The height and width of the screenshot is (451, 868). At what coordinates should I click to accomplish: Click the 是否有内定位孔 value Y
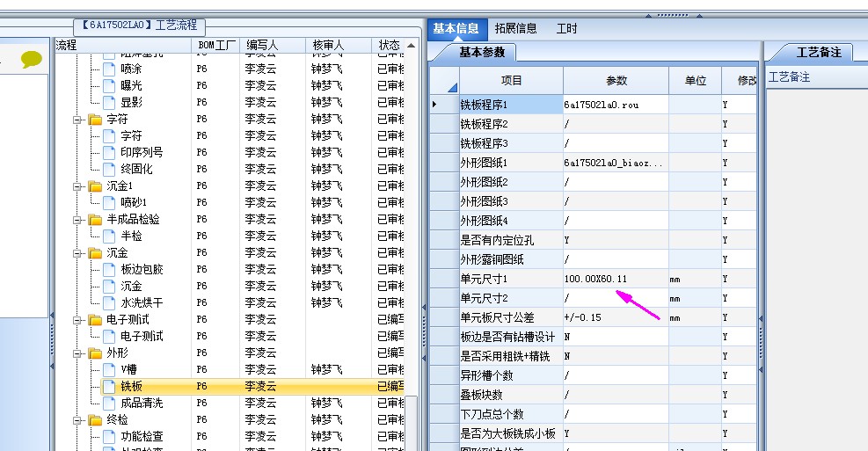[x=567, y=240]
